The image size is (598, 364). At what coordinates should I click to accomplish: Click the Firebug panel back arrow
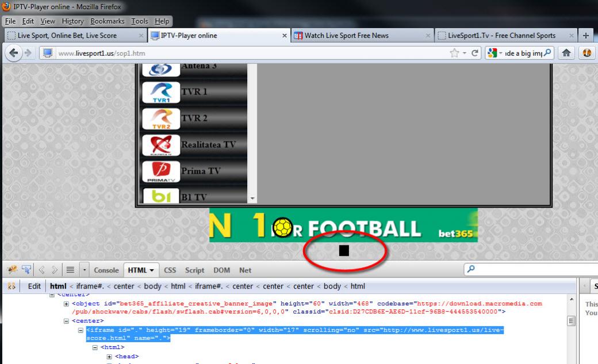pos(41,270)
